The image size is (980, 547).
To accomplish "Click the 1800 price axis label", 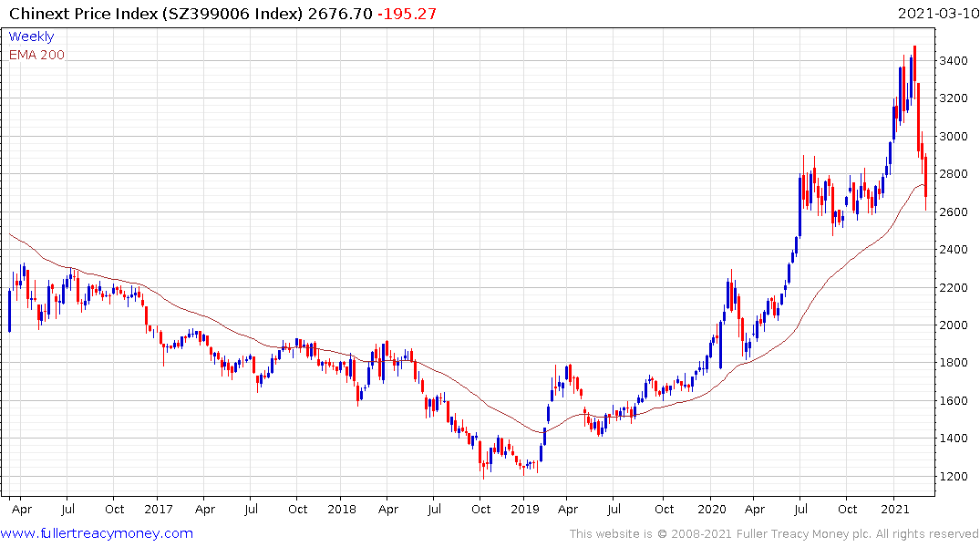I will [954, 363].
